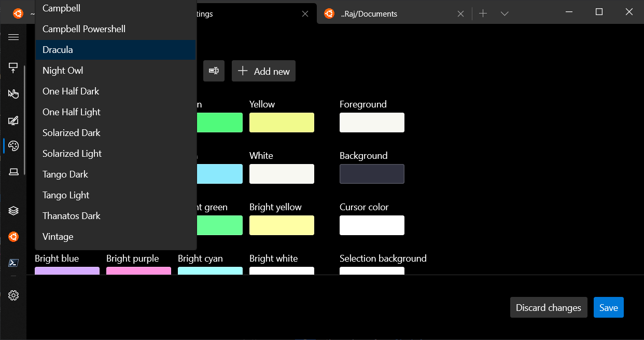
Task: Maximize the Terminal window
Action: point(599,11)
